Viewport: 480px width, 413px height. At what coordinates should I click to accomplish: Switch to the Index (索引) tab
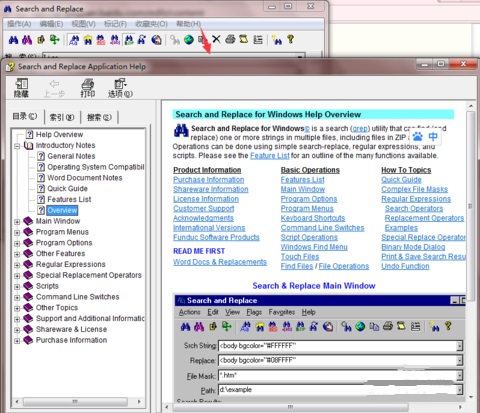coord(62,117)
